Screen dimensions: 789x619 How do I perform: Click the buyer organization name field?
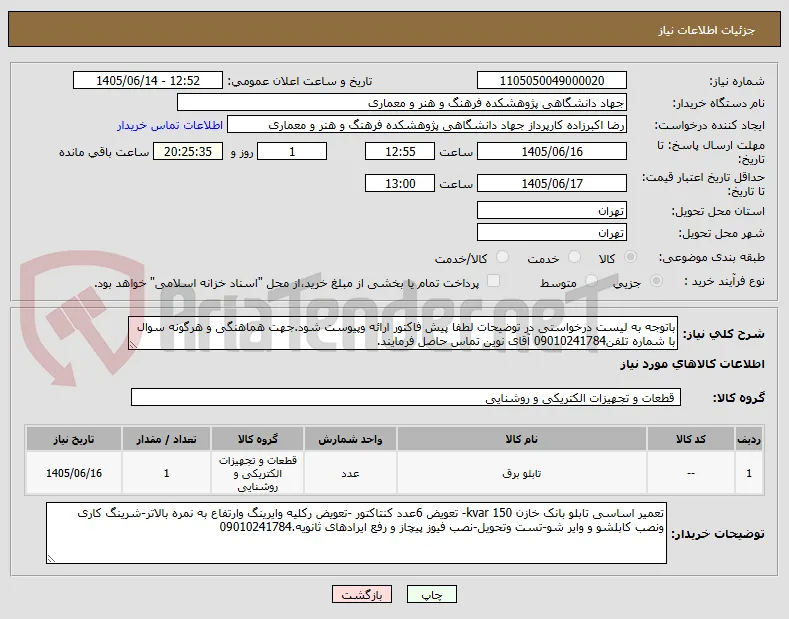click(402, 103)
